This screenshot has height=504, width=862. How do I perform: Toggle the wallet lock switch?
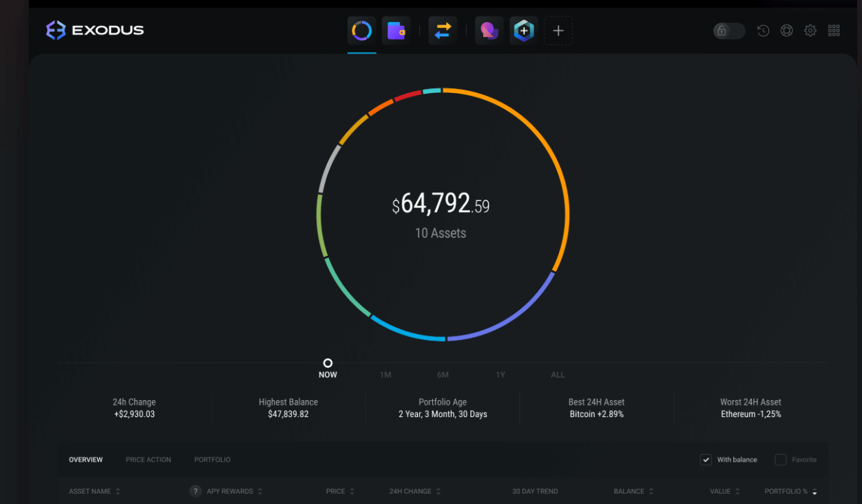coord(728,31)
